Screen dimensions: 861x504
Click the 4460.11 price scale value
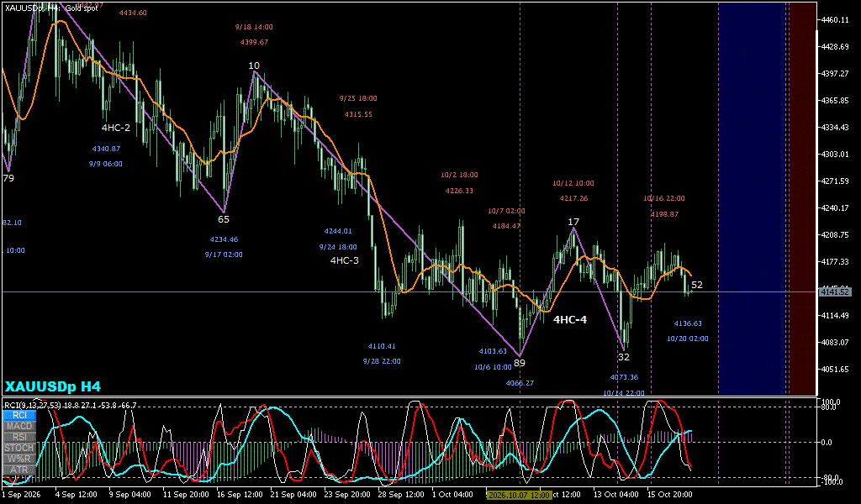click(x=835, y=20)
